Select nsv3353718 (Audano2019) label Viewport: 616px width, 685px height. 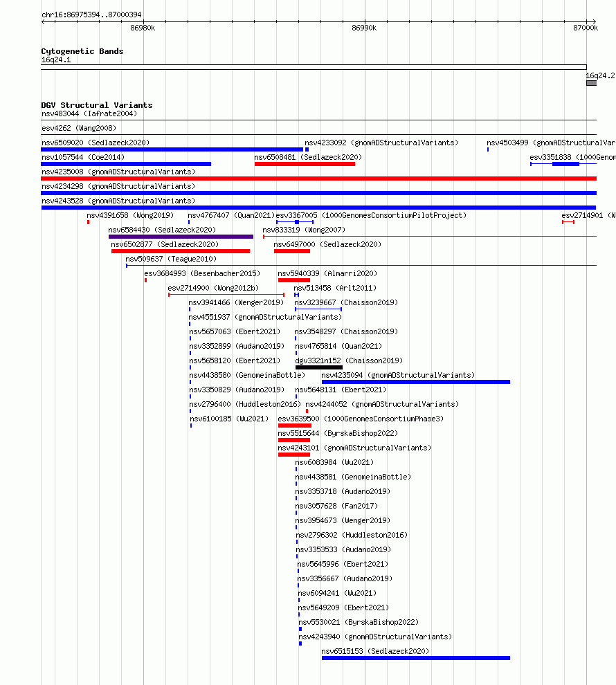coord(343,491)
